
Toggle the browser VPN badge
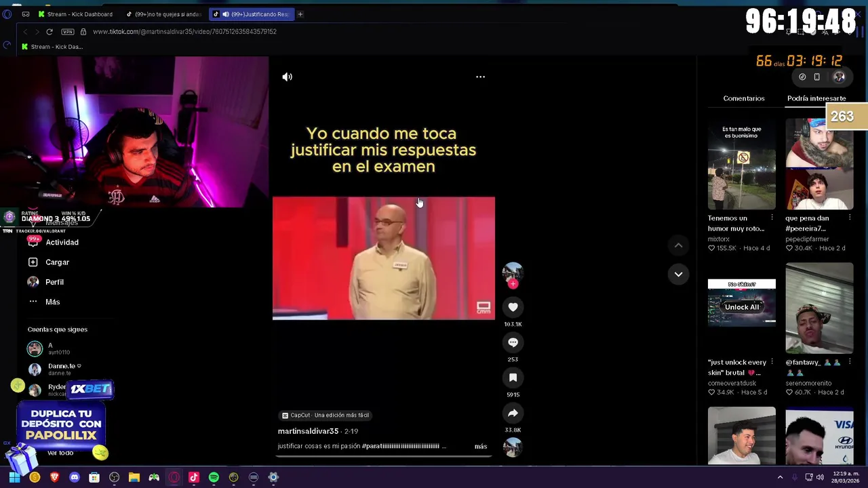67,31
